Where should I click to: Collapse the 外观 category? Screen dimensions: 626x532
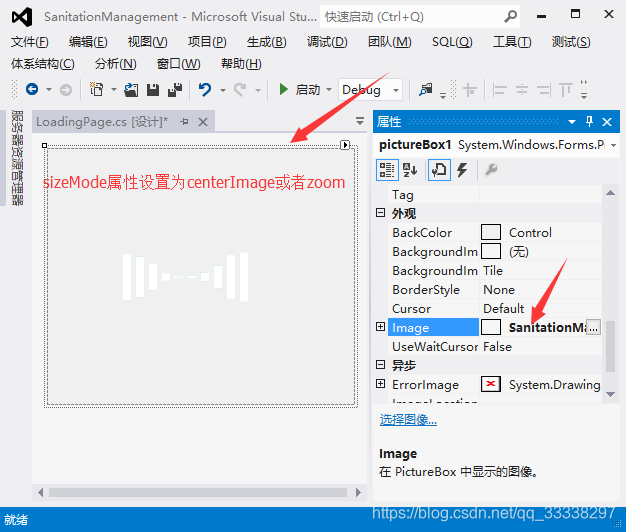click(x=380, y=213)
